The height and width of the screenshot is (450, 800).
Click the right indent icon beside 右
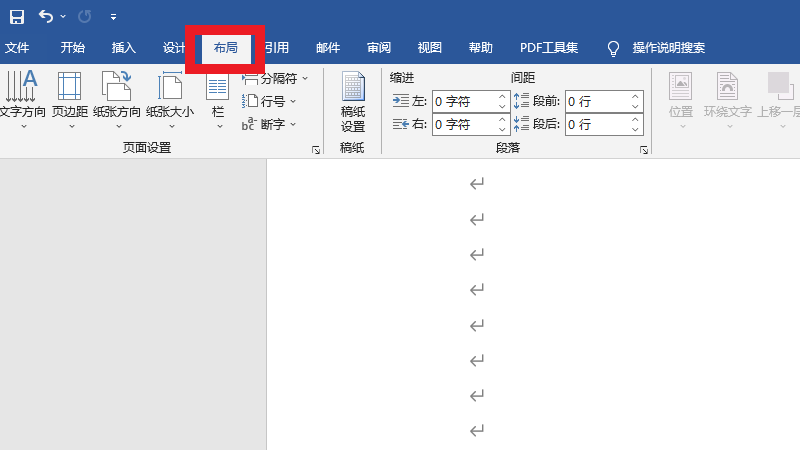point(401,124)
